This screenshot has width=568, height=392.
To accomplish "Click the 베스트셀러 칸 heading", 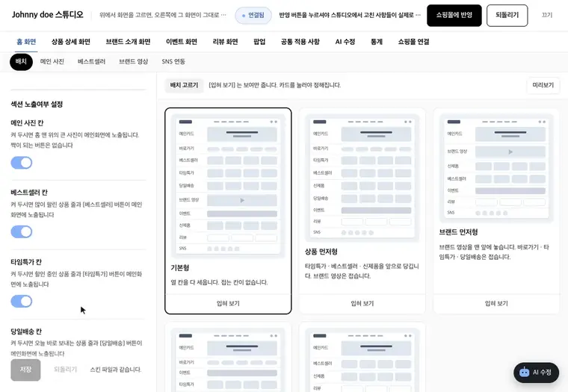I will [x=29, y=193].
